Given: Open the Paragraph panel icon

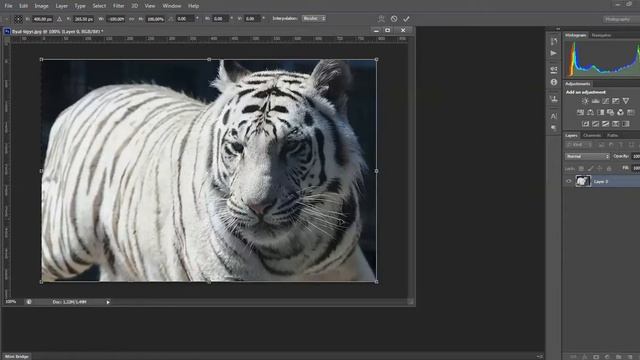Looking at the screenshot, I should 554,128.
